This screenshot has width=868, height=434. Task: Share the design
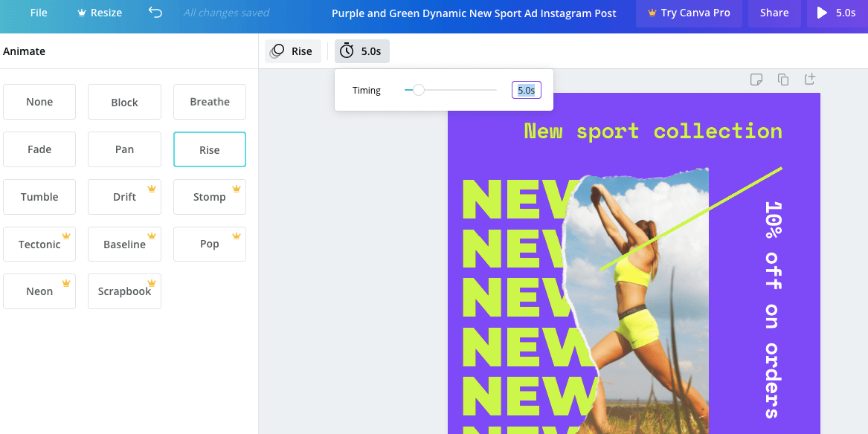pyautogui.click(x=774, y=12)
